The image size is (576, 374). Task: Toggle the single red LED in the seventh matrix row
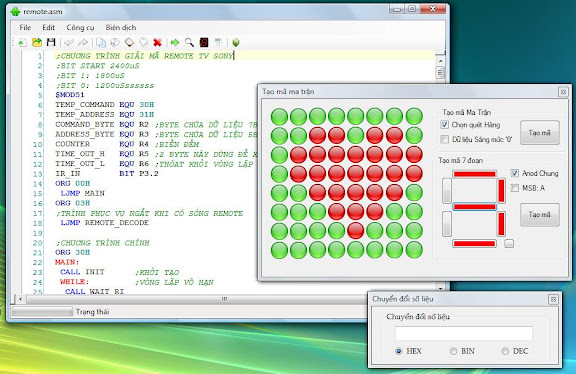point(355,231)
